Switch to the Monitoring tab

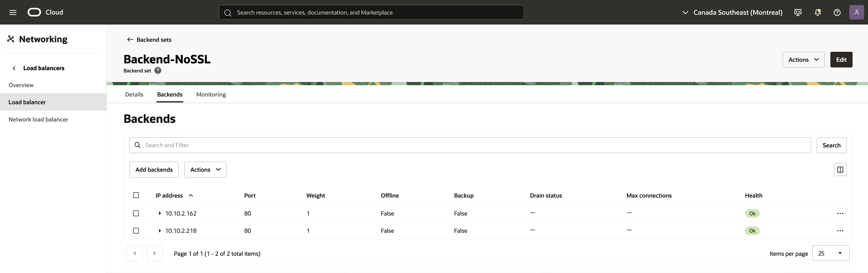click(x=211, y=94)
